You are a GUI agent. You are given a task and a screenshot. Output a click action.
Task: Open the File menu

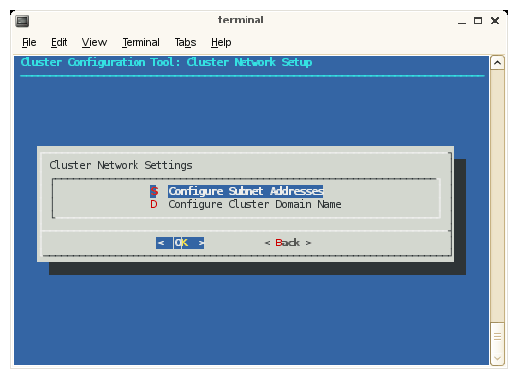click(29, 42)
